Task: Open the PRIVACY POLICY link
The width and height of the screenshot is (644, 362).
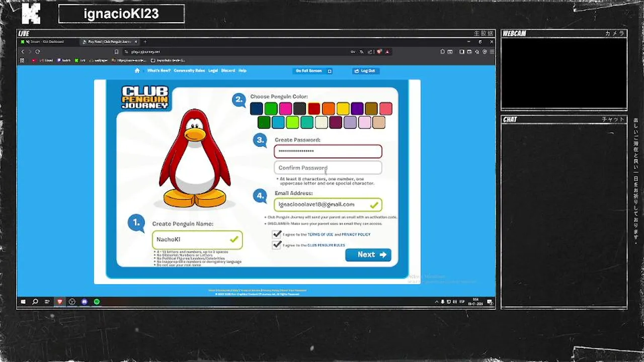Action: coord(356,235)
